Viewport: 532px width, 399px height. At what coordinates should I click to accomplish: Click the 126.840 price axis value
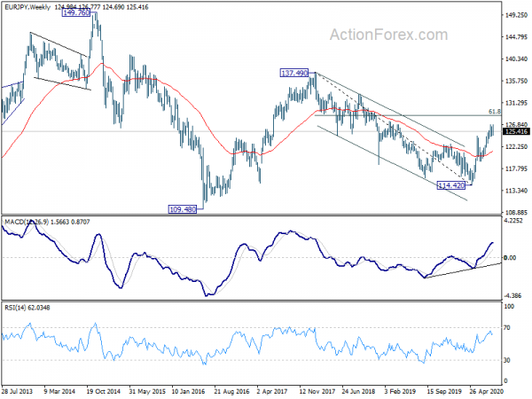click(x=516, y=124)
